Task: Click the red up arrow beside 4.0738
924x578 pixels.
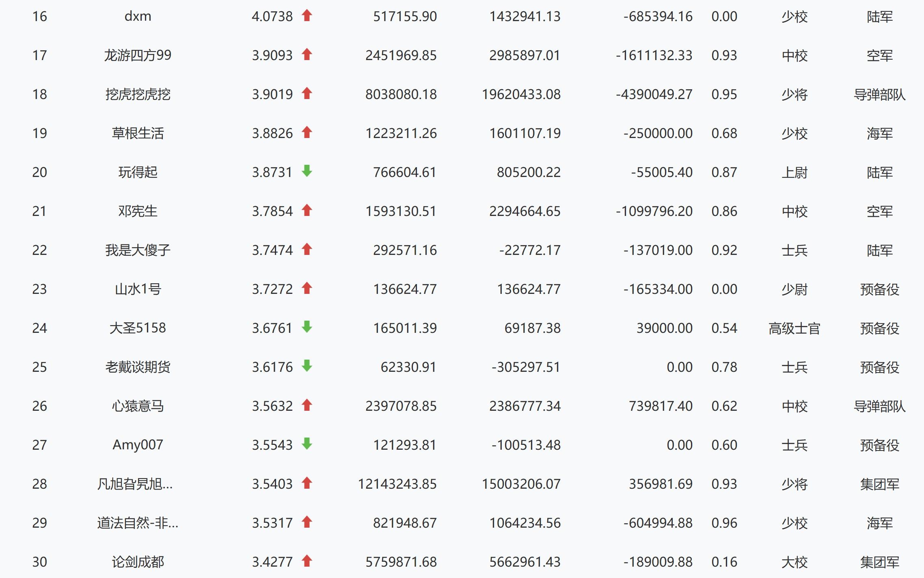Action: tap(307, 16)
